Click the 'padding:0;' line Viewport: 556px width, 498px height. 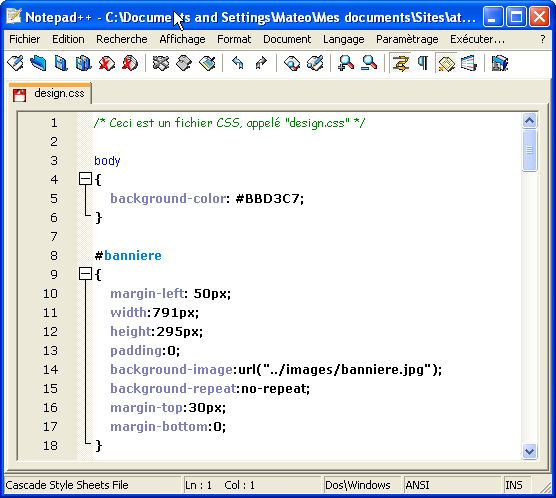[145, 350]
